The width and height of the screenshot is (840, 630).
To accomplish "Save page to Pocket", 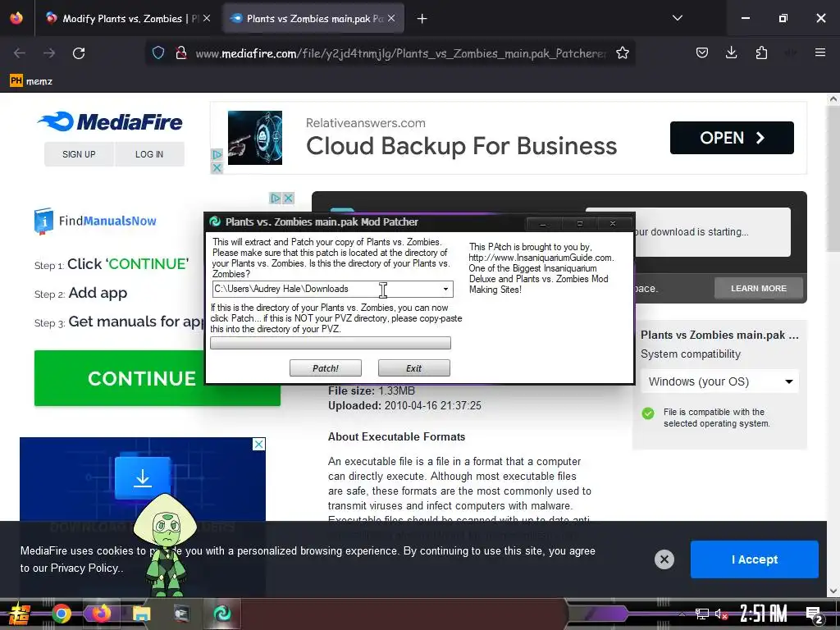I will click(702, 53).
